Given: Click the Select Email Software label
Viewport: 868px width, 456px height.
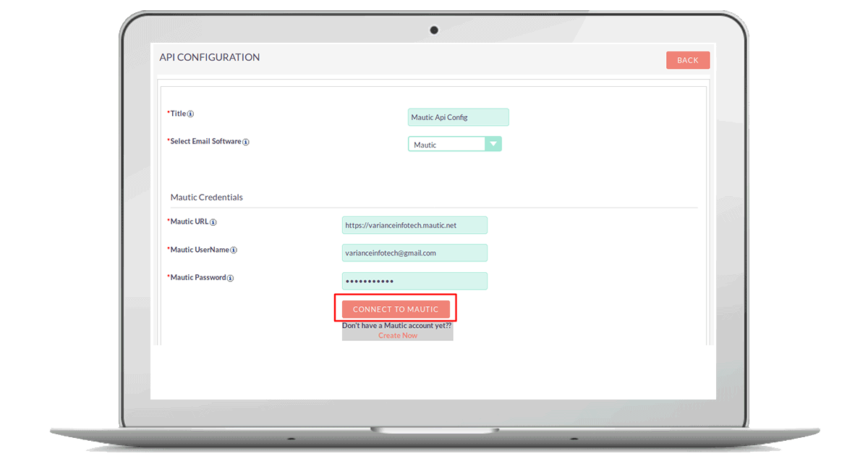Looking at the screenshot, I should pos(205,141).
